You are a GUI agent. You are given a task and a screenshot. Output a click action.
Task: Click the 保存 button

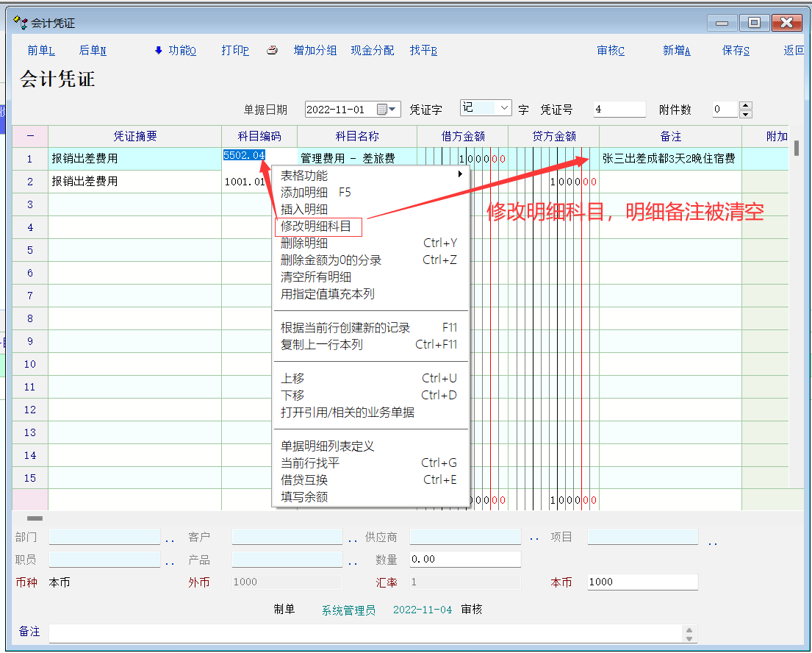(736, 51)
